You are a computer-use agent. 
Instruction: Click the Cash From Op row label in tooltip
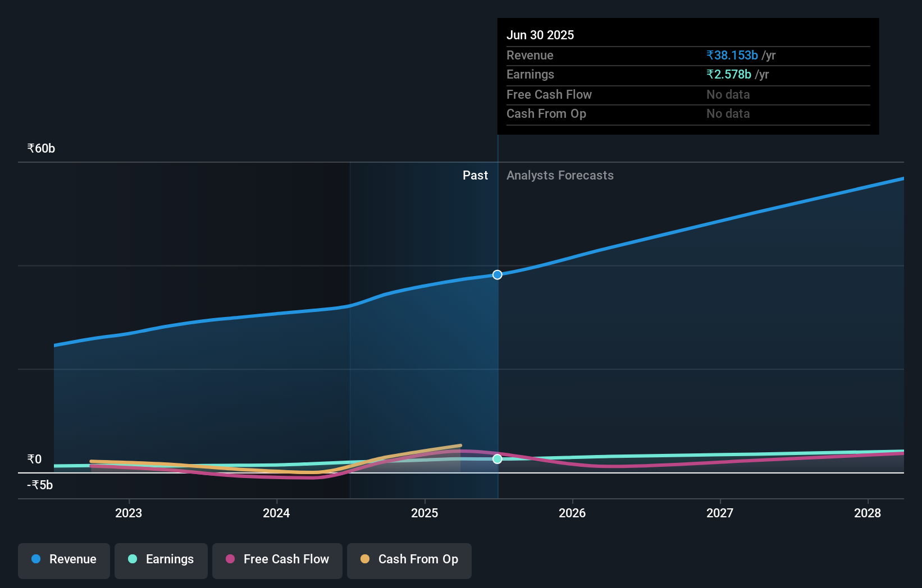click(x=546, y=114)
